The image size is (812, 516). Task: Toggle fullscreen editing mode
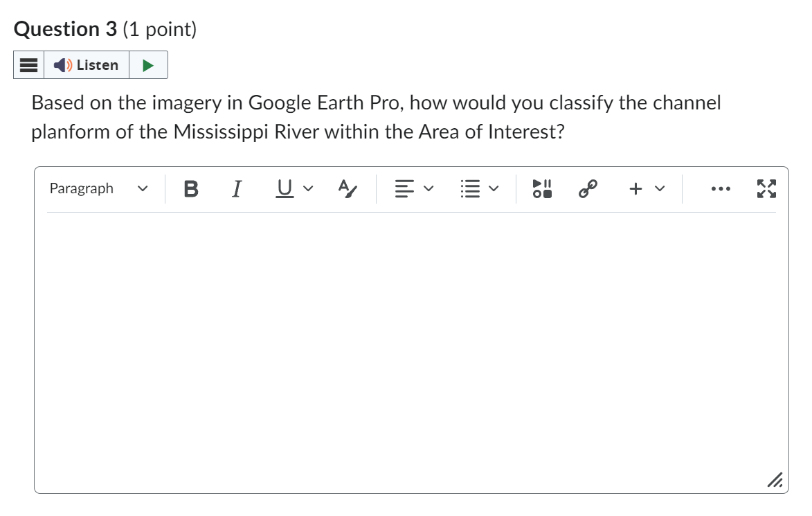pyautogui.click(x=766, y=188)
